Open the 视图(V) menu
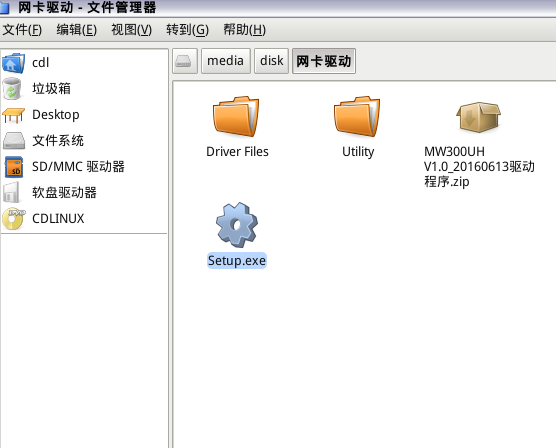The height and width of the screenshot is (448, 556). point(132,30)
